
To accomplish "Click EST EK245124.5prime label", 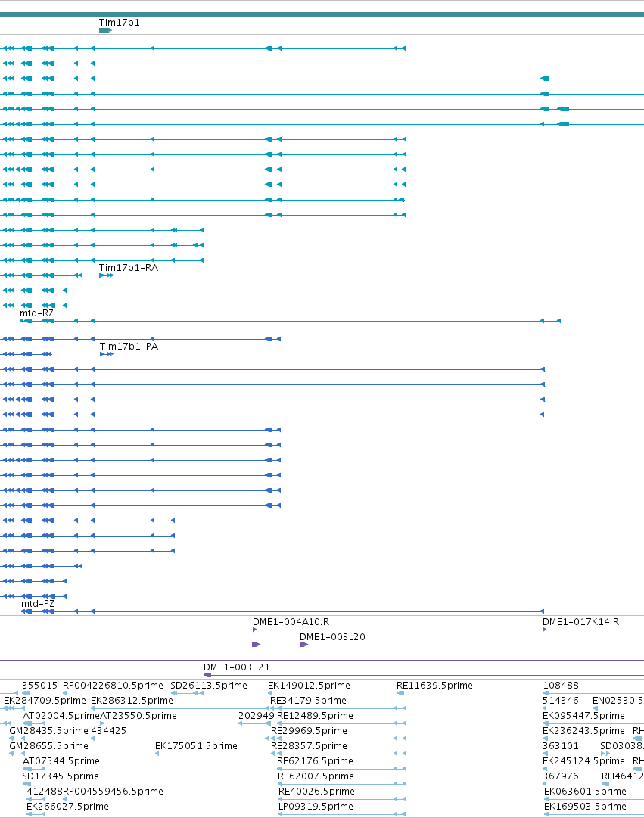I will (x=583, y=761).
